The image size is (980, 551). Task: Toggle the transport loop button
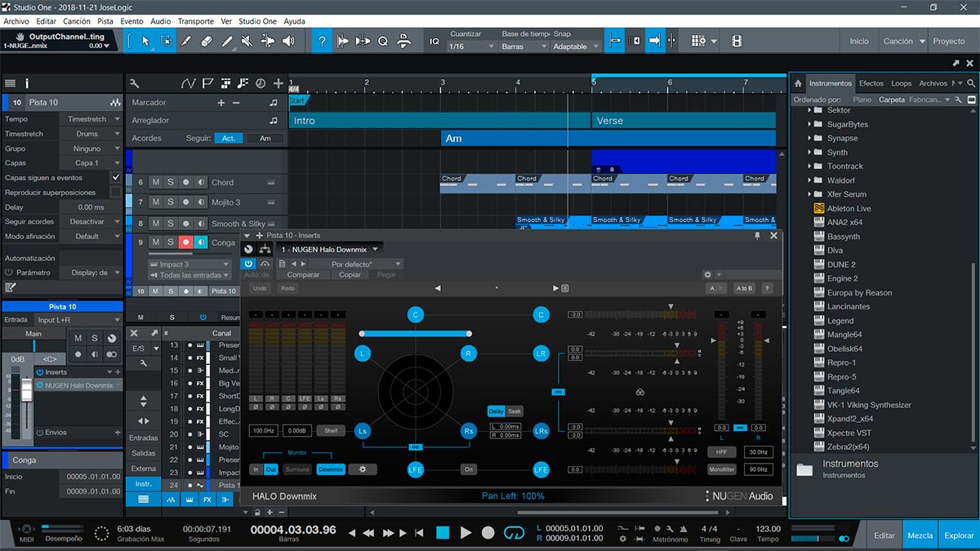[514, 533]
